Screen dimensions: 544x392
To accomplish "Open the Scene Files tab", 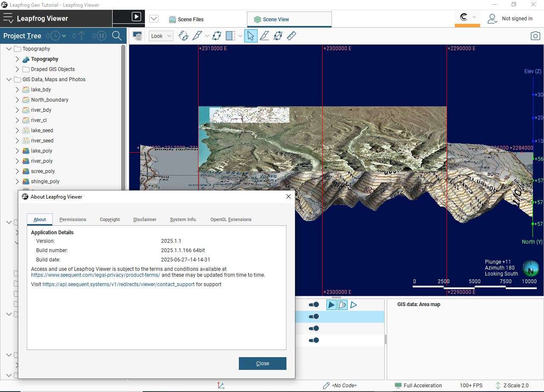I will pyautogui.click(x=186, y=19).
